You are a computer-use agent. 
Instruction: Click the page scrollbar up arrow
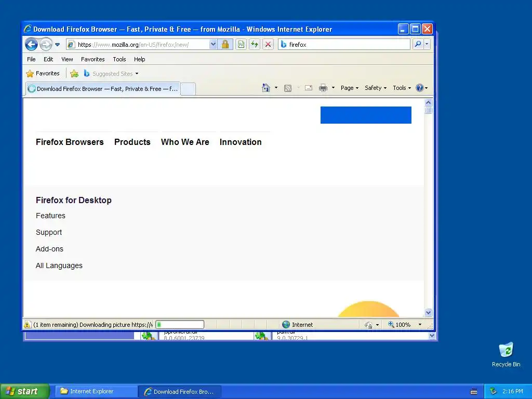(x=428, y=102)
